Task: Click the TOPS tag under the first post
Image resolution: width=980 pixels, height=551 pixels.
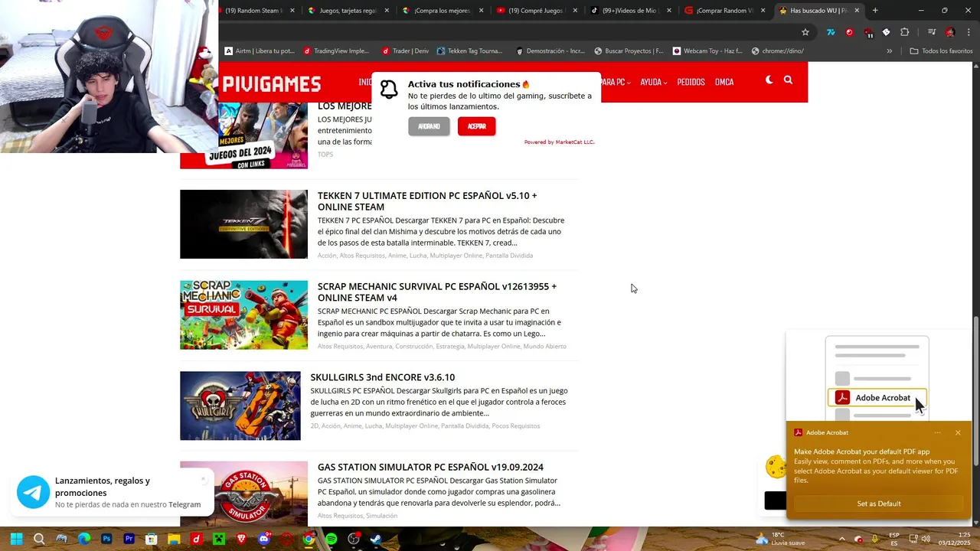Action: click(325, 155)
